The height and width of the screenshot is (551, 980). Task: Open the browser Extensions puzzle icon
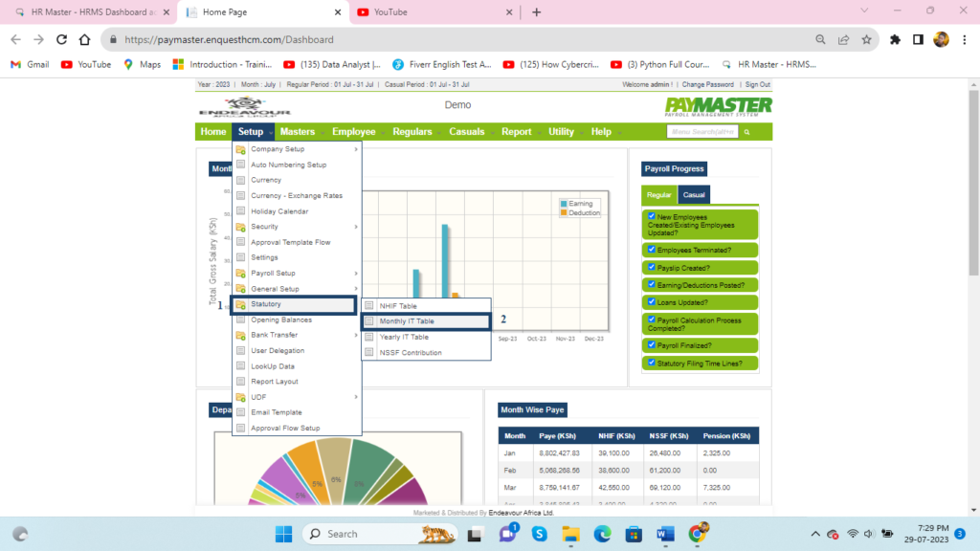895,40
